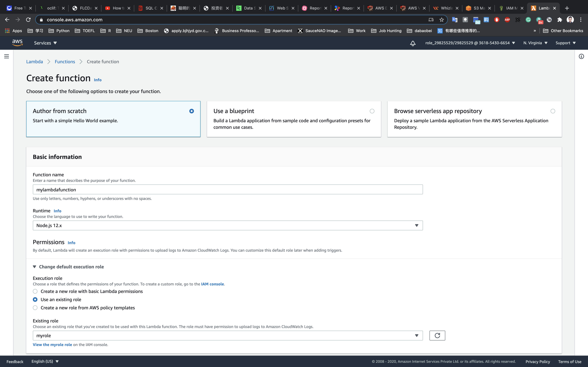Viewport: 588px width, 367px height.
Task: Click the AdBlock Plus extension icon
Action: [507, 20]
